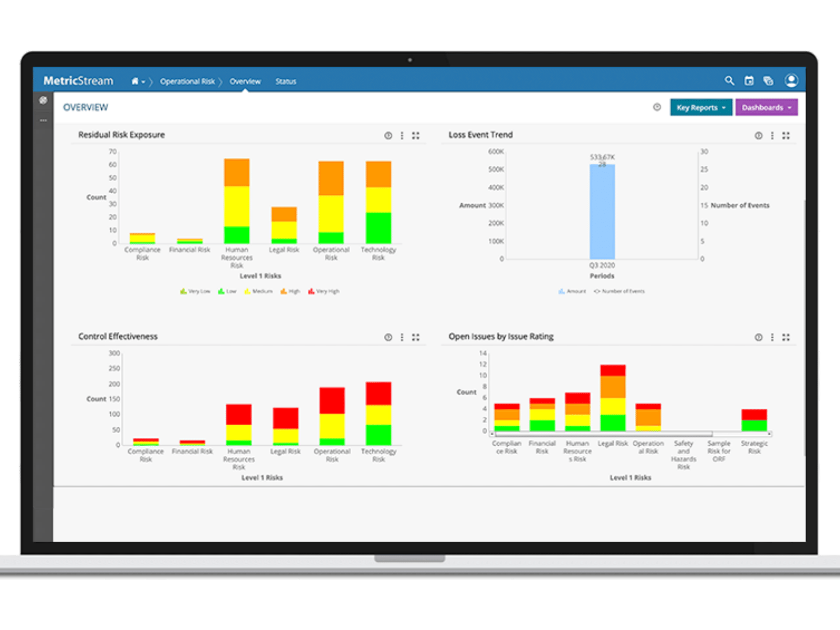Click right arrow of Open Issues scrollbar
This screenshot has width=840, height=630.
769,434
